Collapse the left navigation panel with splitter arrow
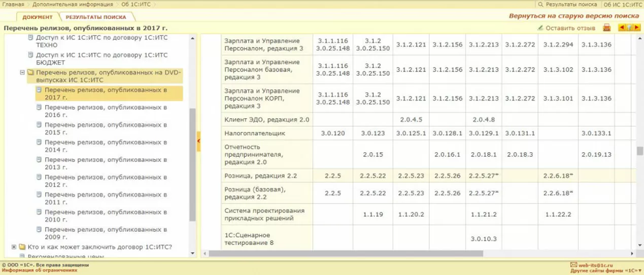The height and width of the screenshot is (275, 644). 198,141
